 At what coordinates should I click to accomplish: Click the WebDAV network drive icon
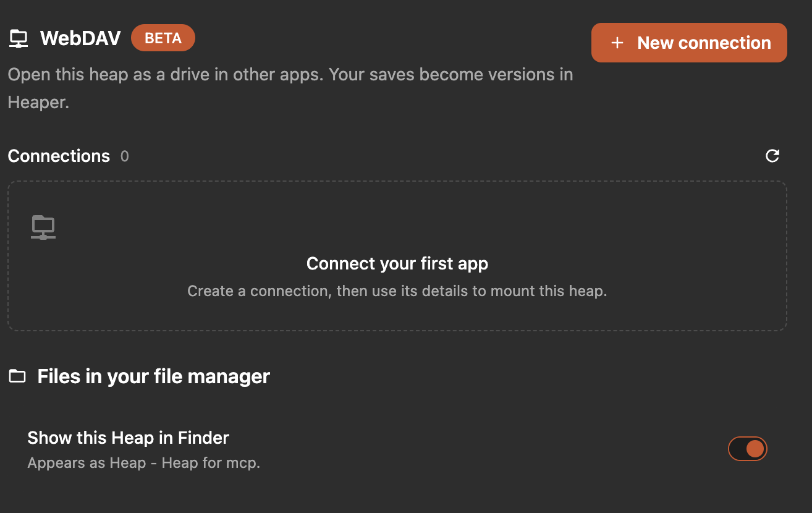click(19, 39)
